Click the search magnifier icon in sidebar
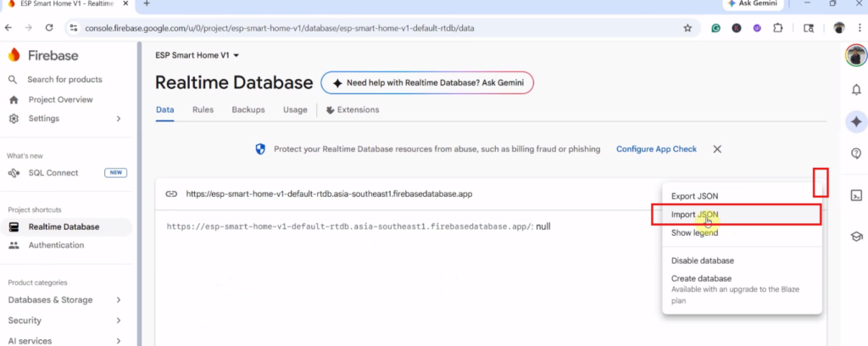This screenshot has height=346, width=868. point(14,80)
